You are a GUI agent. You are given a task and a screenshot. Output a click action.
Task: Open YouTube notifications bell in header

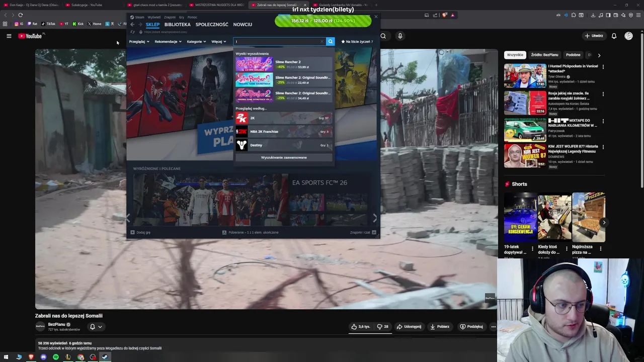614,36
